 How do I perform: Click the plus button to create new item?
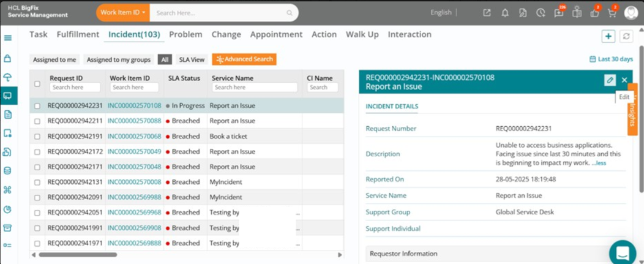coord(608,36)
